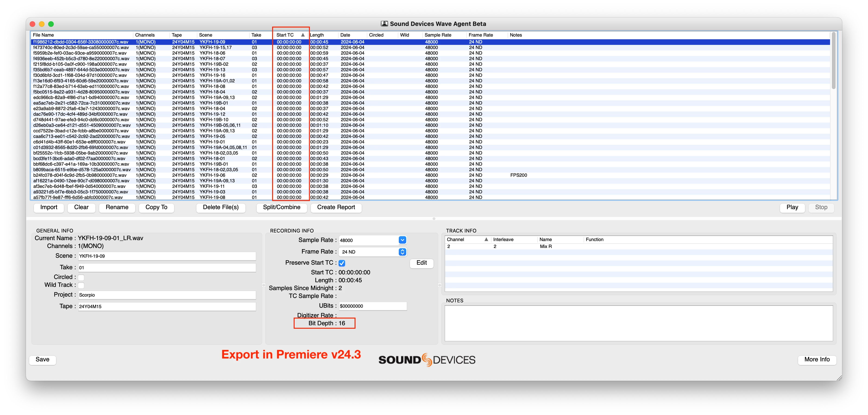Click the yellow minimize window button
Viewport: 868px width, 415px height.
coord(42,24)
